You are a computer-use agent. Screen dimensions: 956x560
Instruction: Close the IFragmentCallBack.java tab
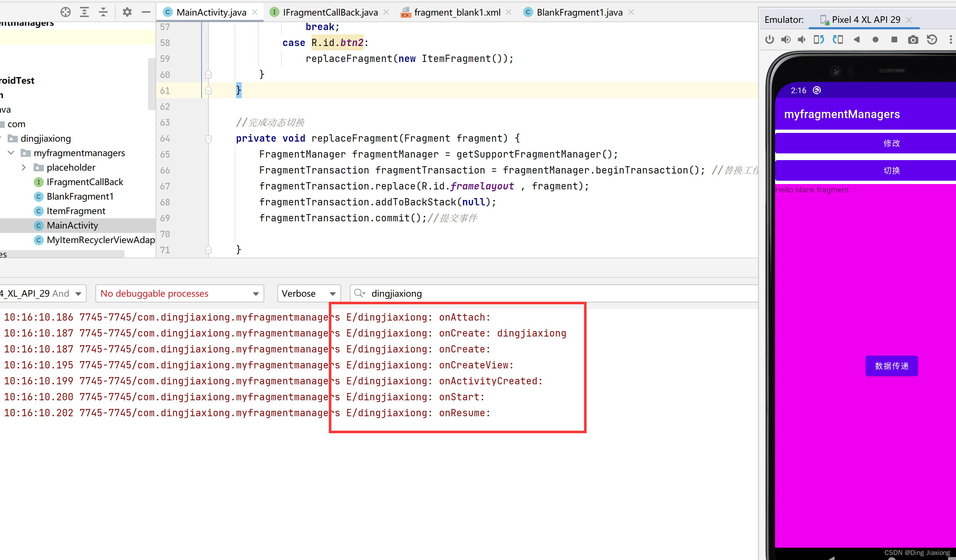pyautogui.click(x=386, y=12)
